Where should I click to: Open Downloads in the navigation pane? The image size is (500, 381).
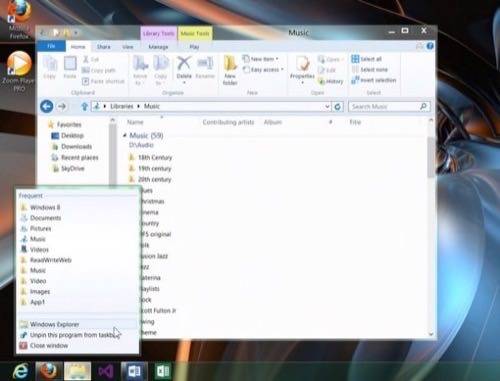[x=71, y=147]
